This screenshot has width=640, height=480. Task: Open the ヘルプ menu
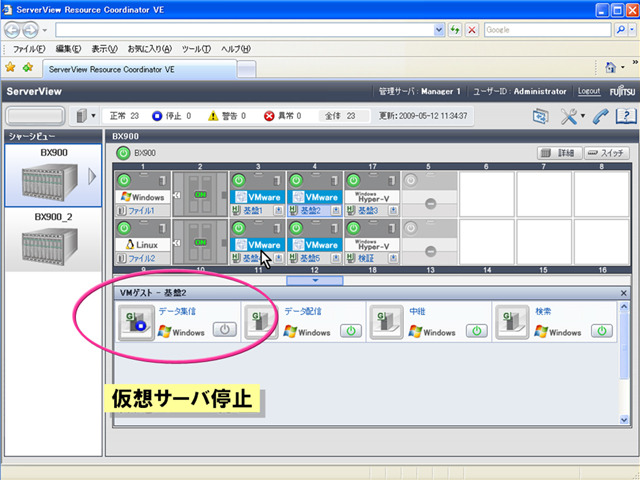coord(236,49)
